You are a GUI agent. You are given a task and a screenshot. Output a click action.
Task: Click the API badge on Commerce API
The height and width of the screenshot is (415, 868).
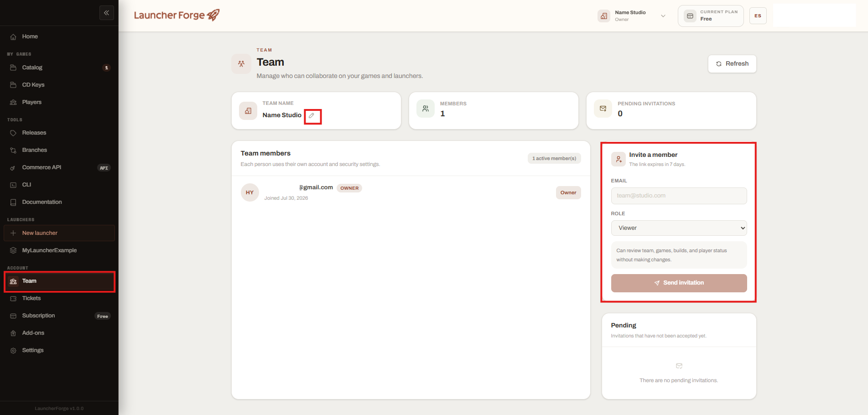point(104,168)
